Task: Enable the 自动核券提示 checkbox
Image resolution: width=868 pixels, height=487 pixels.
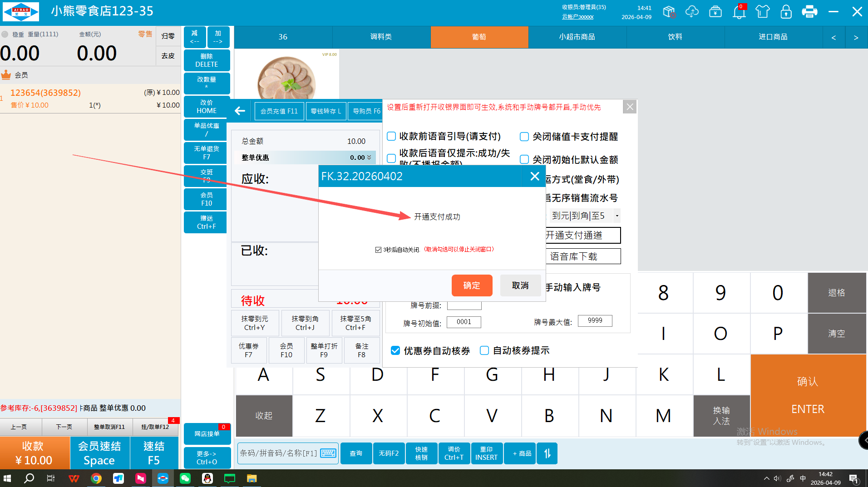Action: pyautogui.click(x=484, y=350)
